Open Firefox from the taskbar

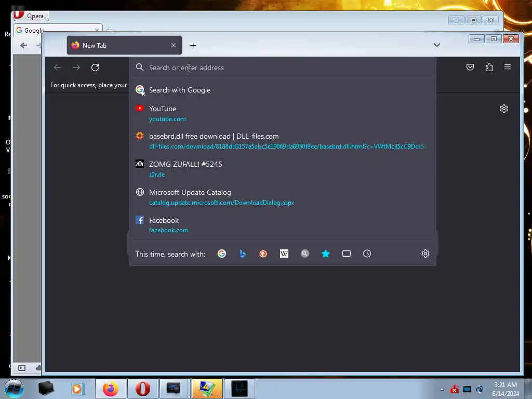tap(111, 389)
